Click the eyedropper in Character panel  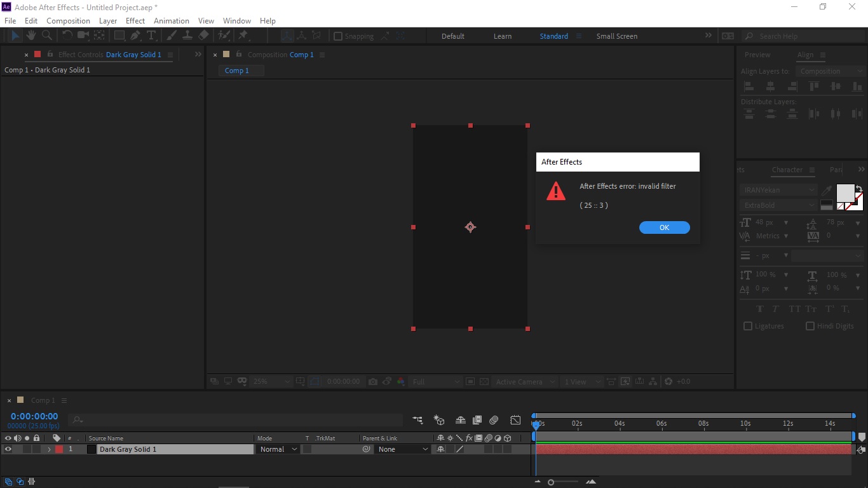pos(827,190)
